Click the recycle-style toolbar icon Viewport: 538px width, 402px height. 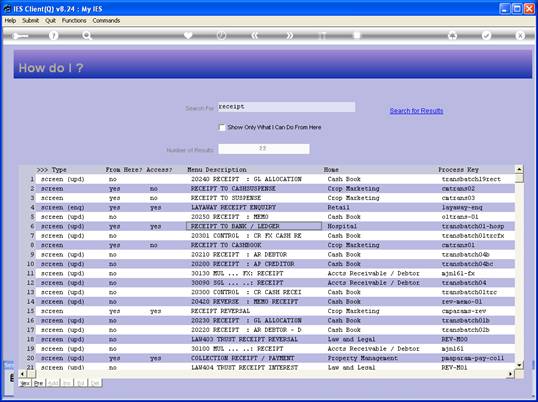click(x=453, y=36)
